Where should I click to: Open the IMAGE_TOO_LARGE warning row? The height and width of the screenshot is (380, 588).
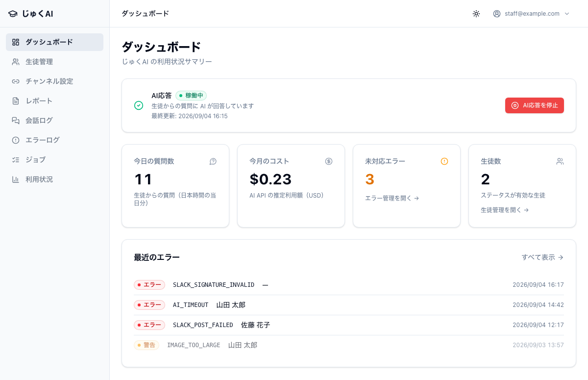pyautogui.click(x=349, y=345)
